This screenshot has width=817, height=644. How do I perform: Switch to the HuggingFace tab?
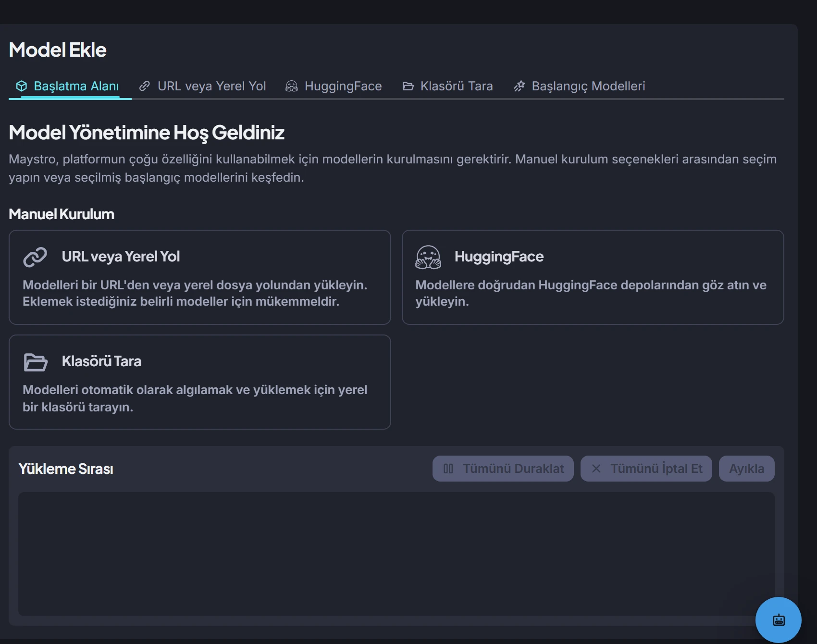pos(334,86)
